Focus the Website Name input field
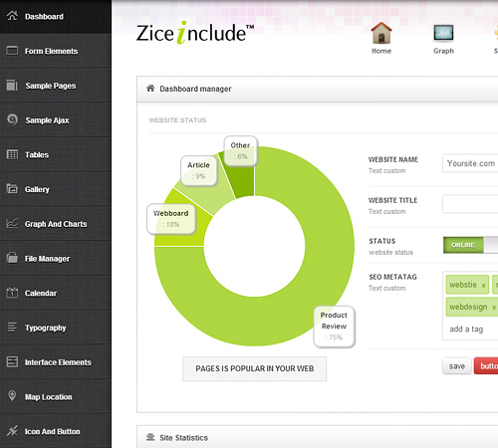 point(470,163)
